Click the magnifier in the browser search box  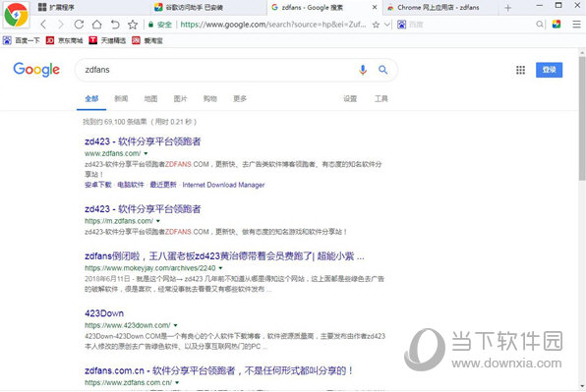[x=539, y=25]
